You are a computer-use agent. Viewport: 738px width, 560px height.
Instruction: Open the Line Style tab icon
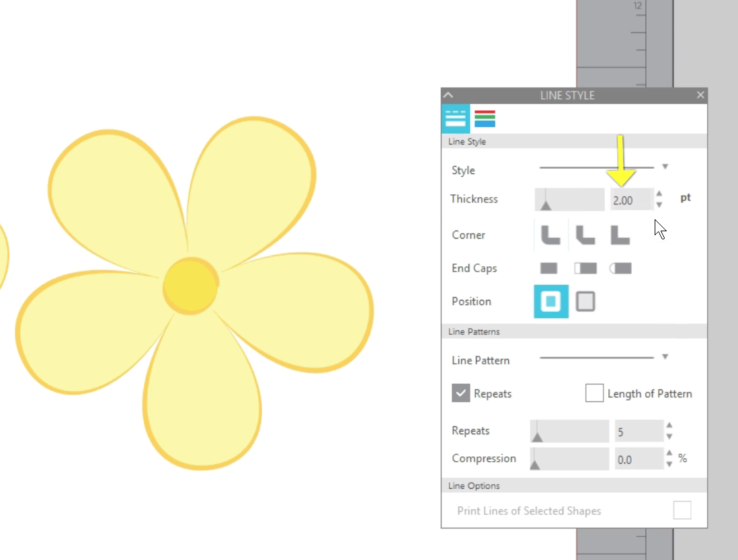(x=455, y=118)
